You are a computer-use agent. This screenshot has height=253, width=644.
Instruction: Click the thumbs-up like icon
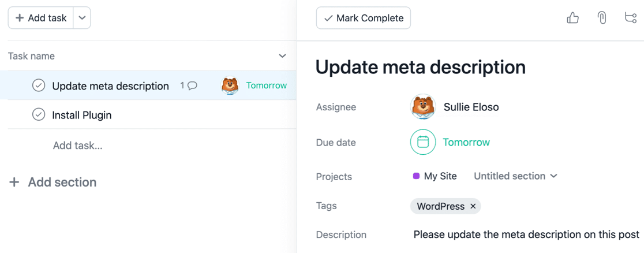click(572, 18)
